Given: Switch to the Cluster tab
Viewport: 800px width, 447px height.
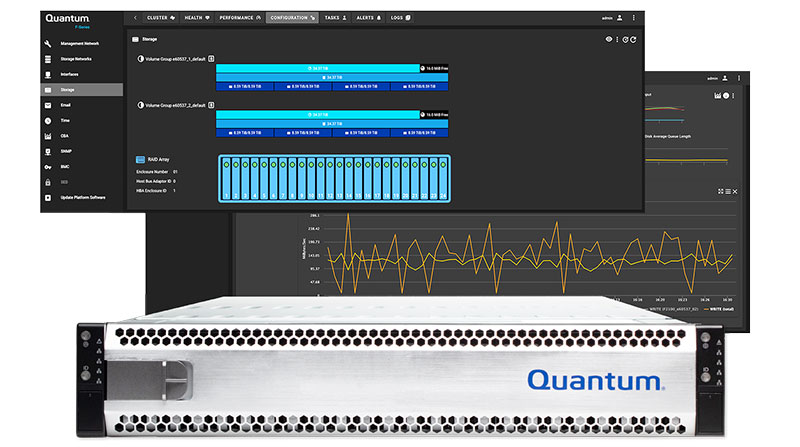Looking at the screenshot, I should pyautogui.click(x=161, y=18).
